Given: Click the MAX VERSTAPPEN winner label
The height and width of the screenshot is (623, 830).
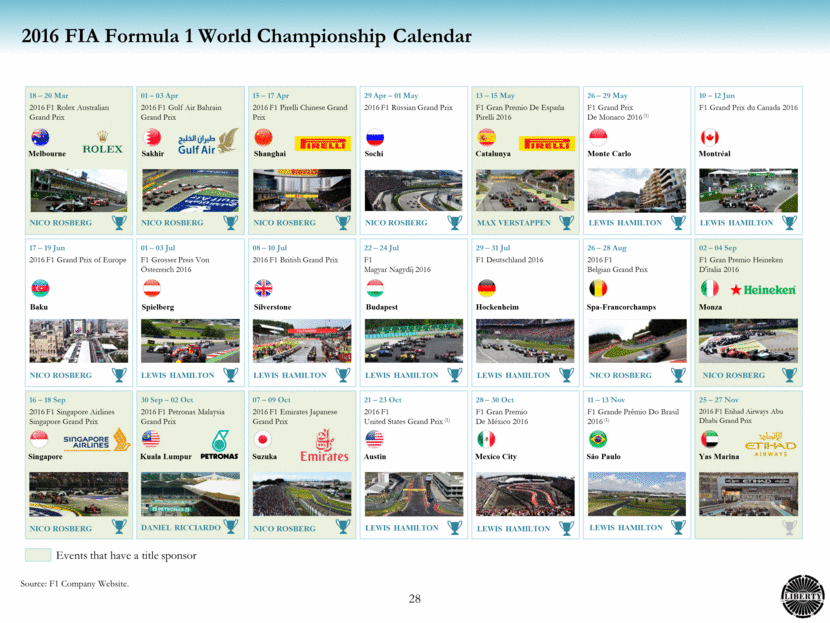Looking at the screenshot, I should [513, 223].
